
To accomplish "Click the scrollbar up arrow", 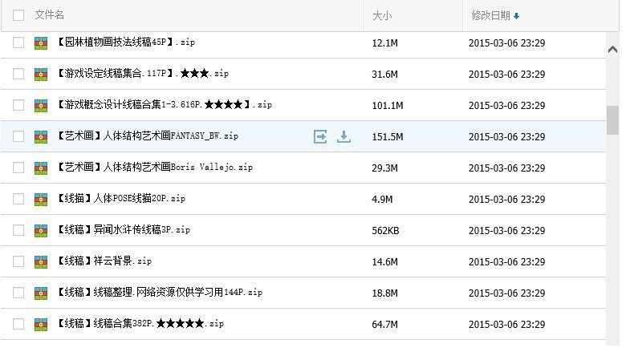I will click(x=612, y=50).
